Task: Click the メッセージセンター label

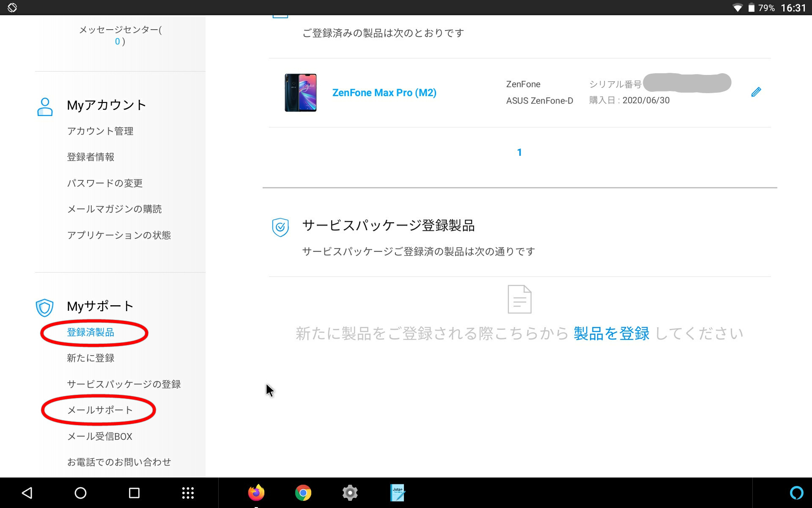Action: 121,30
